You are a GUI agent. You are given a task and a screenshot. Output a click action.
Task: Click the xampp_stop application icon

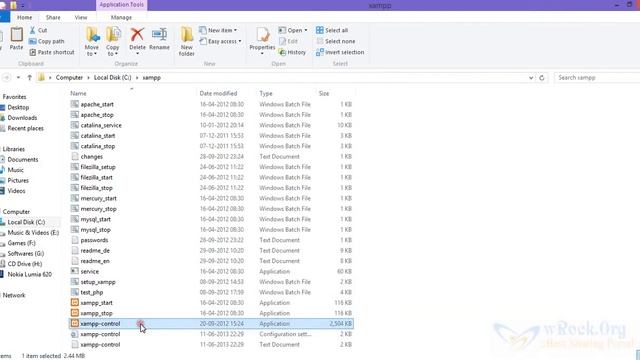click(x=75, y=313)
